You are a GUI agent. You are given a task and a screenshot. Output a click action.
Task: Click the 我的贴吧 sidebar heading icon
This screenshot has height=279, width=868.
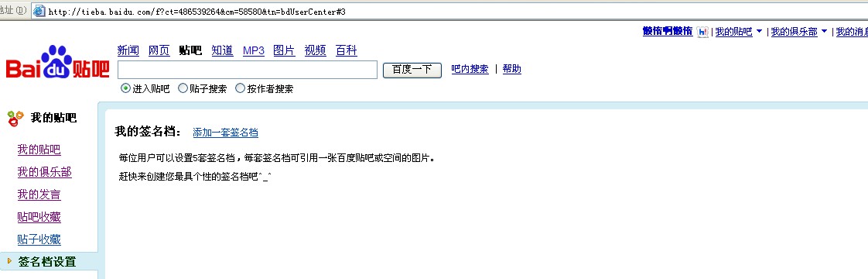[x=15, y=118]
